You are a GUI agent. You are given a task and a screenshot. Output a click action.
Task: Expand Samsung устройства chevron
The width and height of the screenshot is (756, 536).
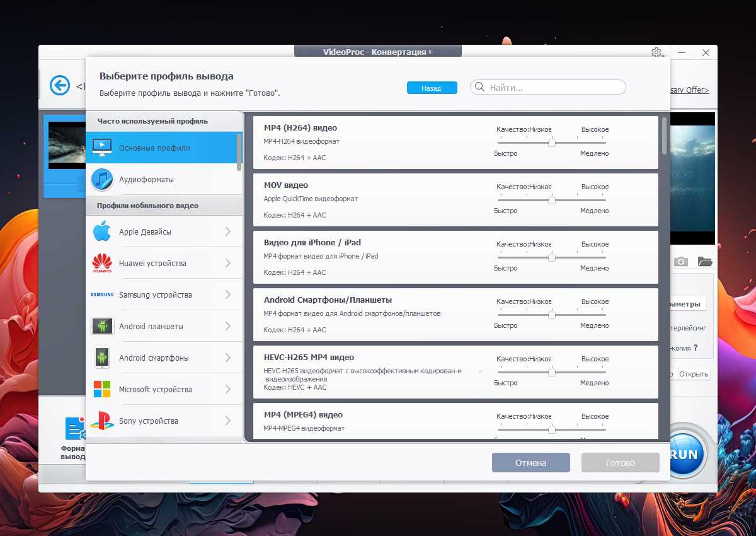228,294
